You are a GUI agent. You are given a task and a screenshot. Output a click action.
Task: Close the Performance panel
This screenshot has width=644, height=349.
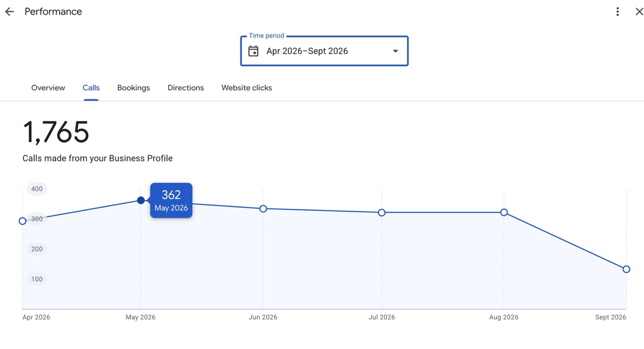coord(639,12)
